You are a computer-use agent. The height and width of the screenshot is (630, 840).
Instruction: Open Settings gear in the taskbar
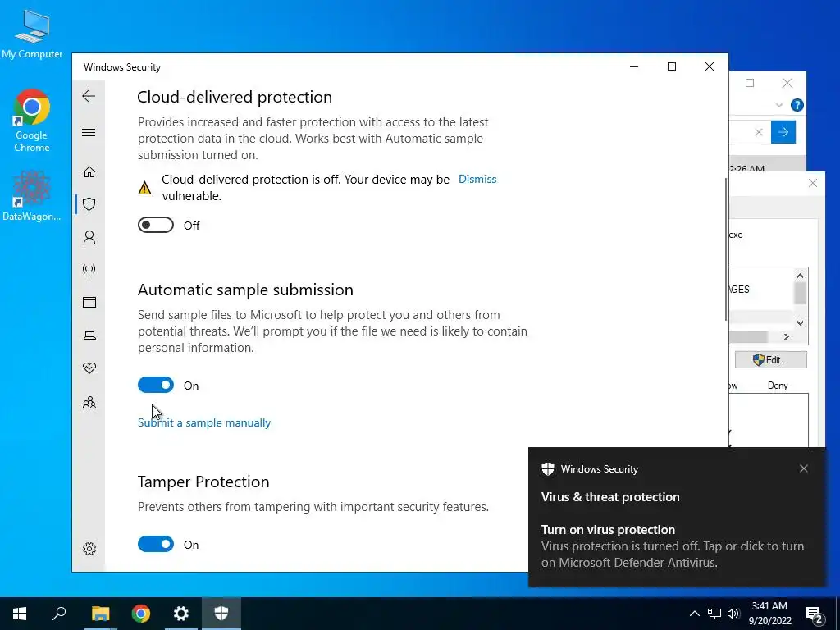pos(181,614)
